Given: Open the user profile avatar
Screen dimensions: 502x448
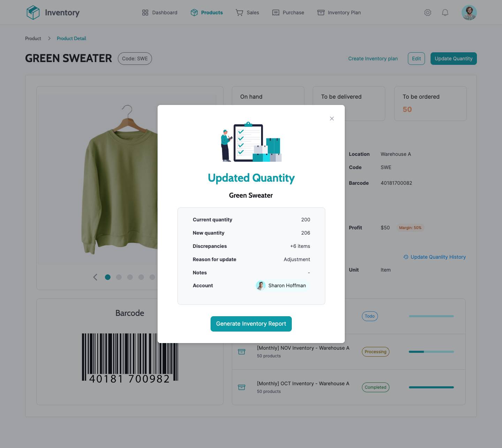Looking at the screenshot, I should click(x=469, y=13).
